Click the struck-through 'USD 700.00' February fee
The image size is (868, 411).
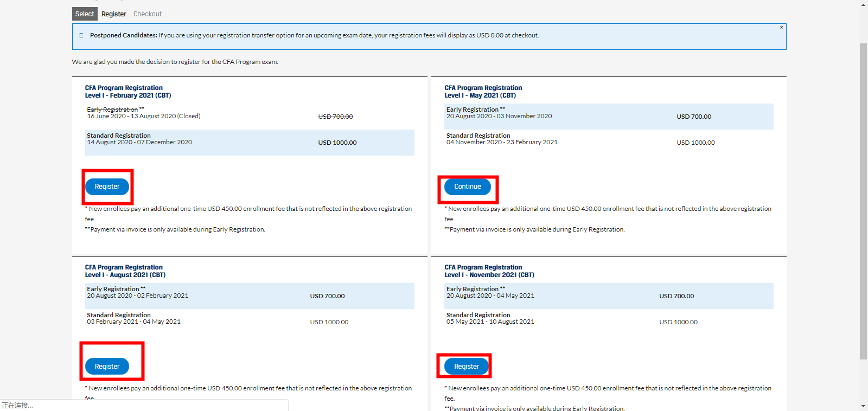[x=335, y=117]
